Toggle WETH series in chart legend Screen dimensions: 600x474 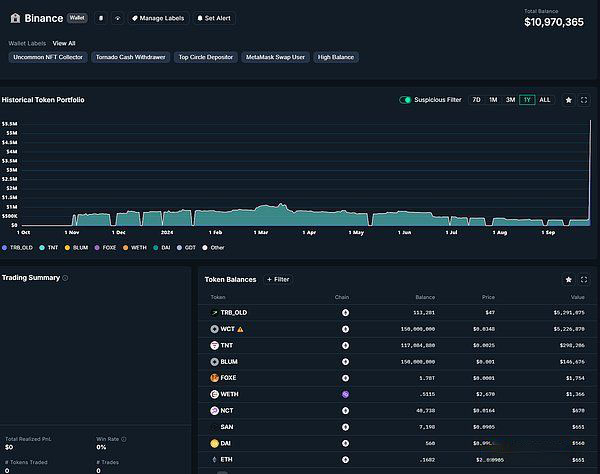pos(136,247)
